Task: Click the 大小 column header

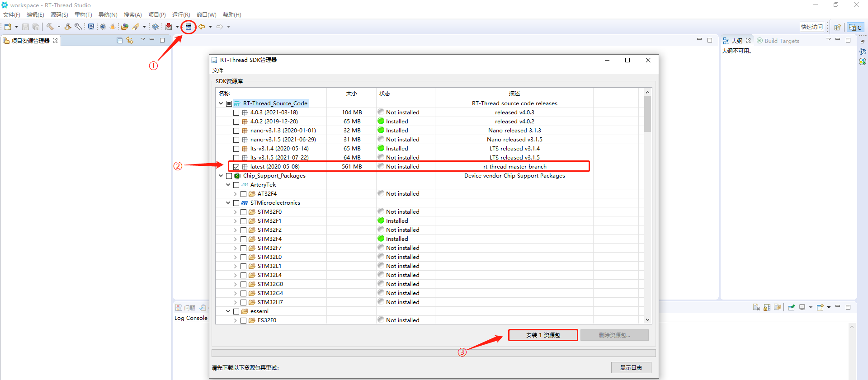Action: [351, 94]
